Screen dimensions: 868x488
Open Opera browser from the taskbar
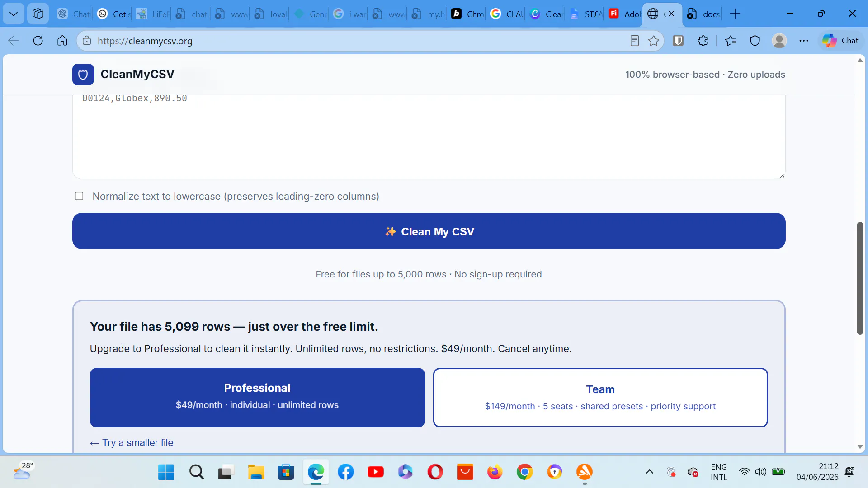click(435, 472)
